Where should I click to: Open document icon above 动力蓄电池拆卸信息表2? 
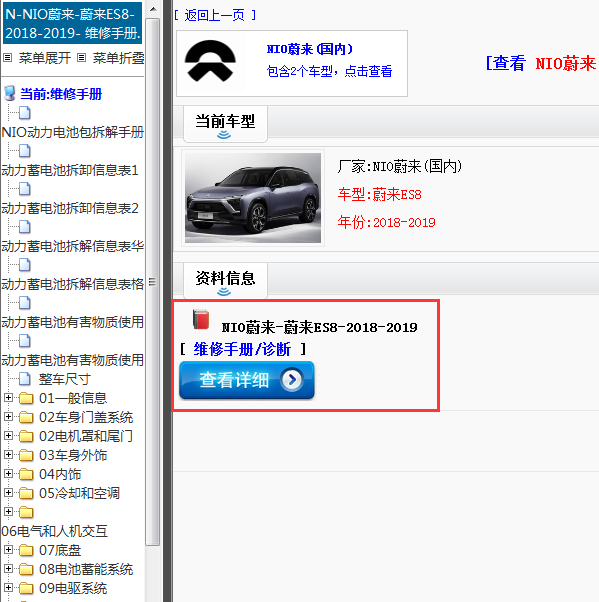pyautogui.click(x=25, y=189)
